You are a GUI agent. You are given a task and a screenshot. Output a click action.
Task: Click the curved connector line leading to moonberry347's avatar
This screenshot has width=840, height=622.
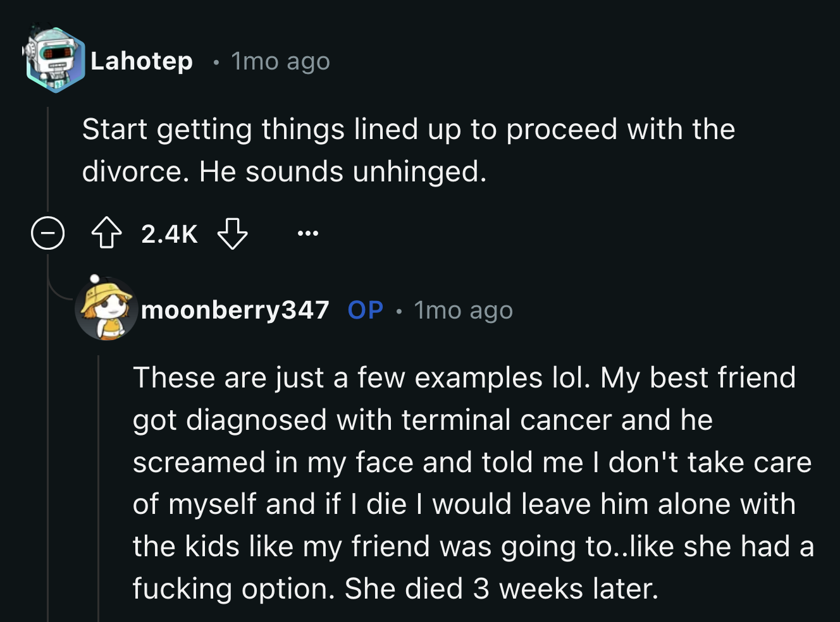(x=60, y=293)
